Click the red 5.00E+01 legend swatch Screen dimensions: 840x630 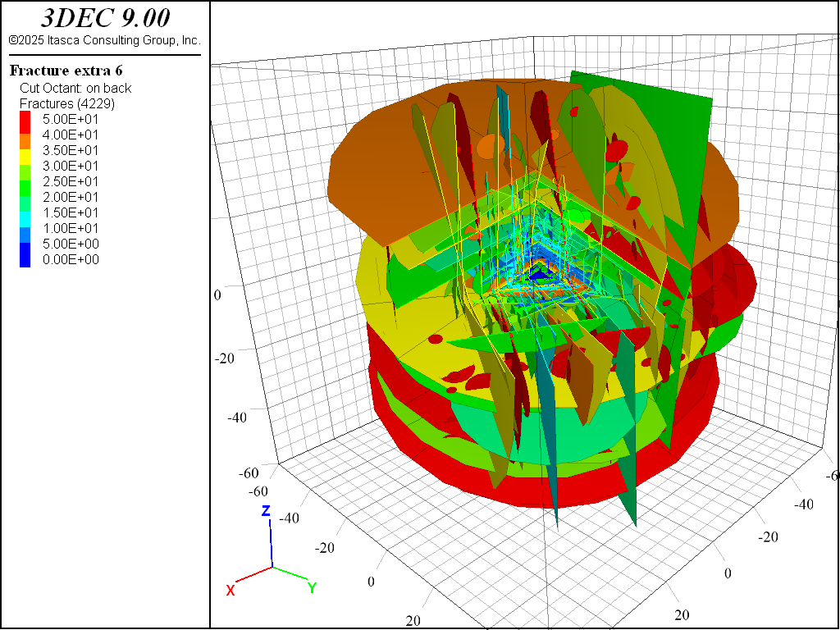tap(25, 123)
